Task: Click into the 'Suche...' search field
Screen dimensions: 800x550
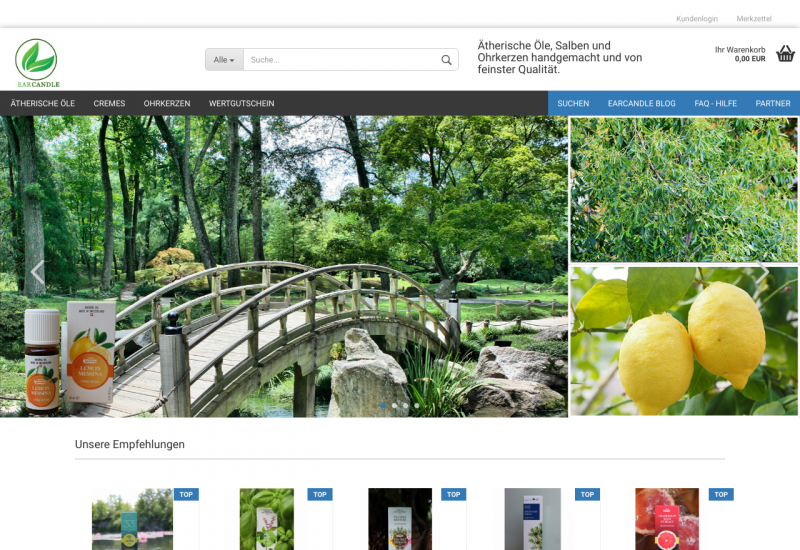Action: 340,60
